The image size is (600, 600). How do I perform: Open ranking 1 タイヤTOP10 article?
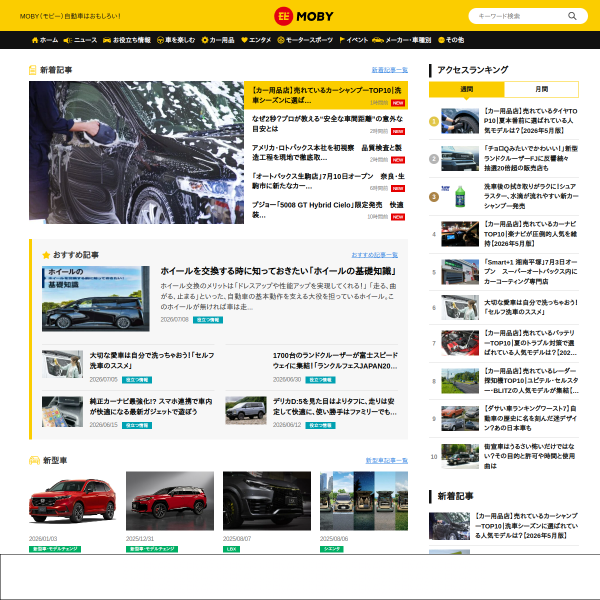pos(530,121)
